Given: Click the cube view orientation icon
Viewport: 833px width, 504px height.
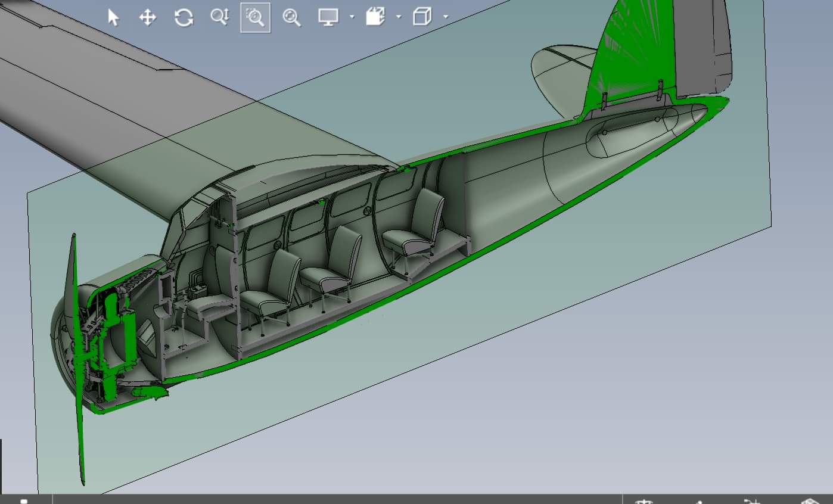Looking at the screenshot, I should [422, 17].
